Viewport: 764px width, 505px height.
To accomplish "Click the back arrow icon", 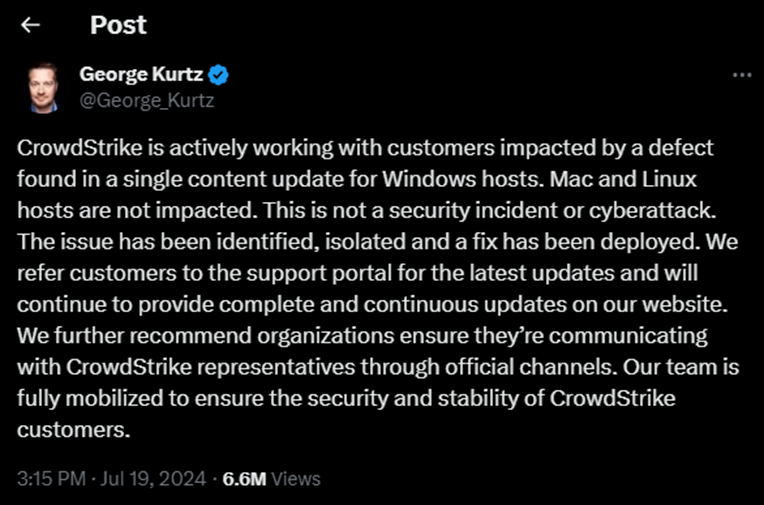I will pyautogui.click(x=31, y=25).
